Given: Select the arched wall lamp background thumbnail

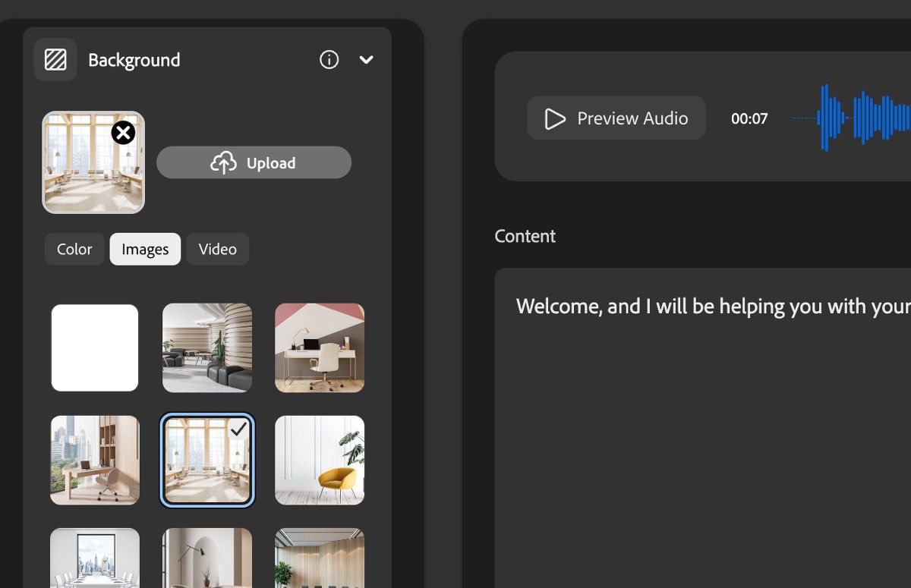Looking at the screenshot, I should click(x=207, y=558).
